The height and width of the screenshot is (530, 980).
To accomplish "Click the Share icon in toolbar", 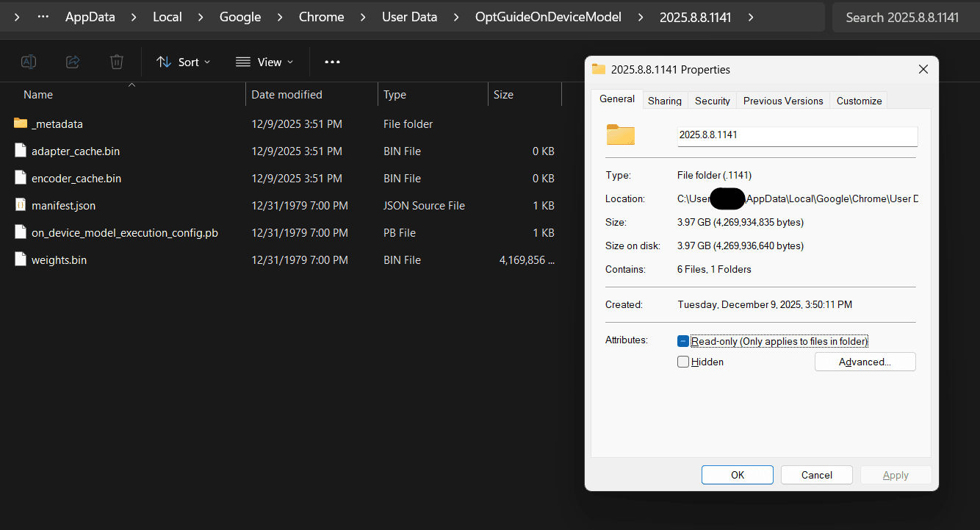I will tap(73, 62).
